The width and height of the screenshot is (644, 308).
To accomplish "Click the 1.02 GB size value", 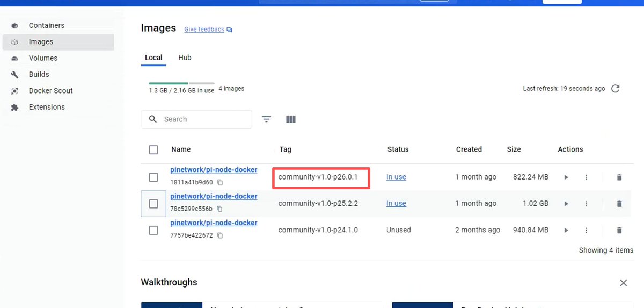I will [x=536, y=204].
